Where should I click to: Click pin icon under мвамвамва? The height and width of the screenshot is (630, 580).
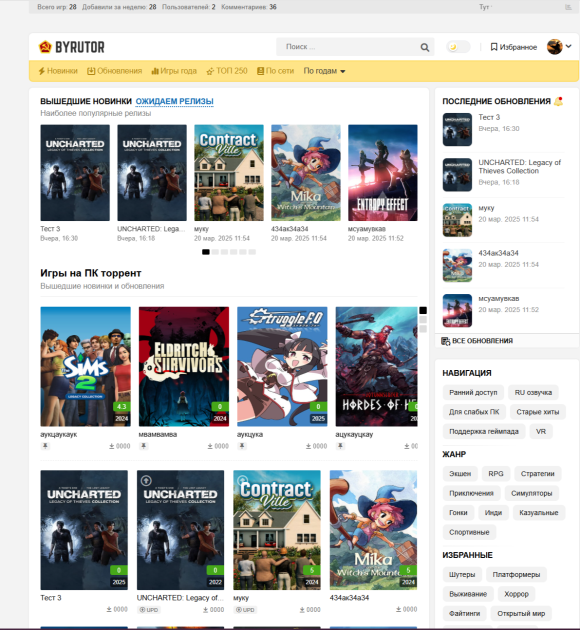coord(144,446)
